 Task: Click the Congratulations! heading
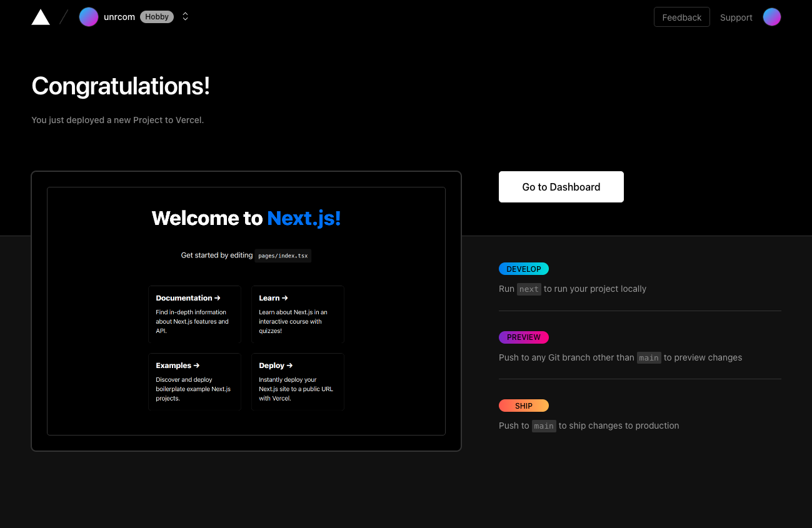point(121,86)
